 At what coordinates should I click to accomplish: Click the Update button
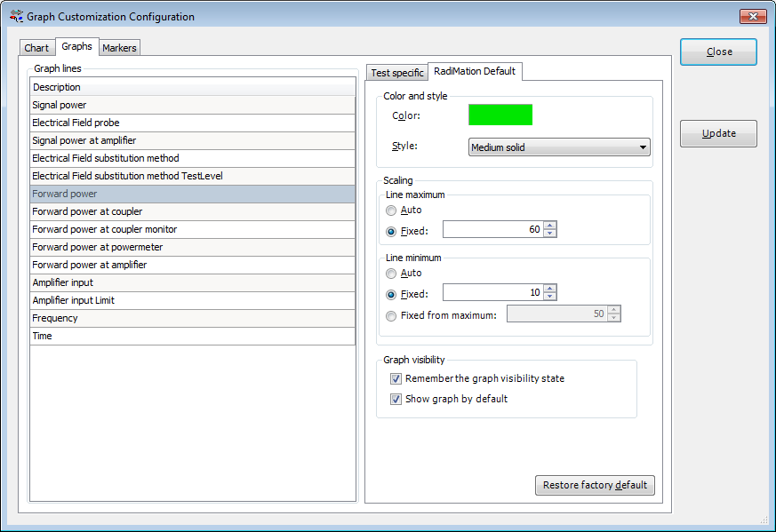(x=718, y=133)
